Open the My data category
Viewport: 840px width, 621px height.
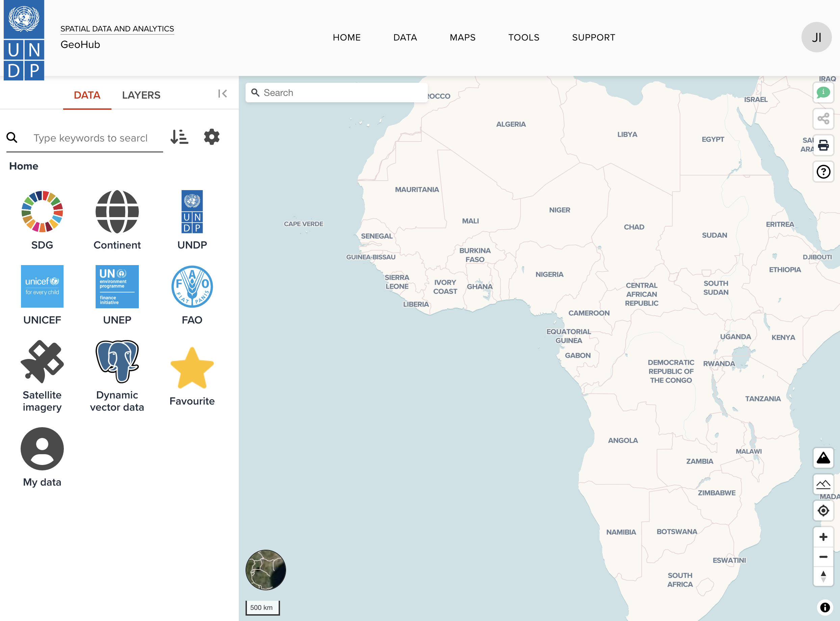tap(42, 457)
